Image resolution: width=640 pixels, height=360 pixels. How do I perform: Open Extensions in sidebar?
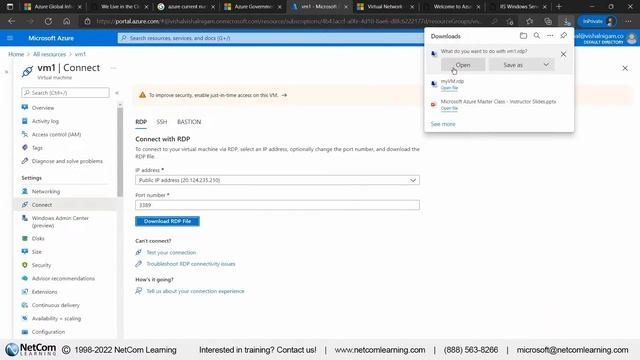pyautogui.click(x=44, y=292)
